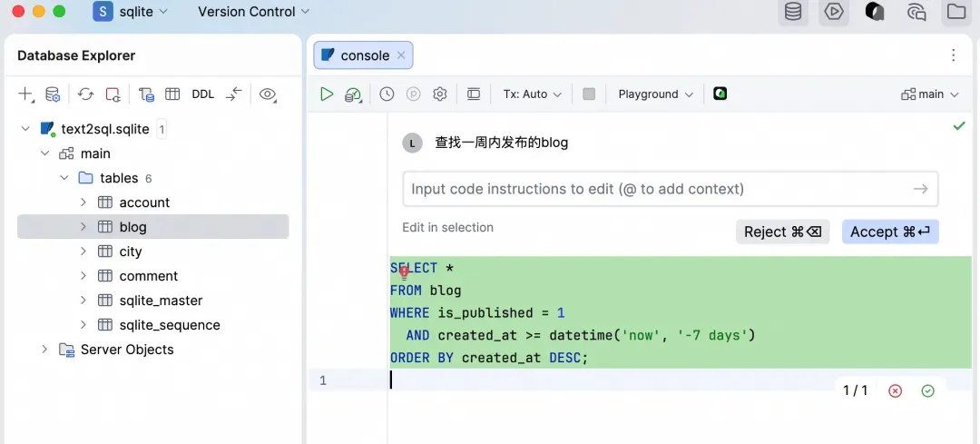Click the green accept change checkmark icon

point(927,390)
